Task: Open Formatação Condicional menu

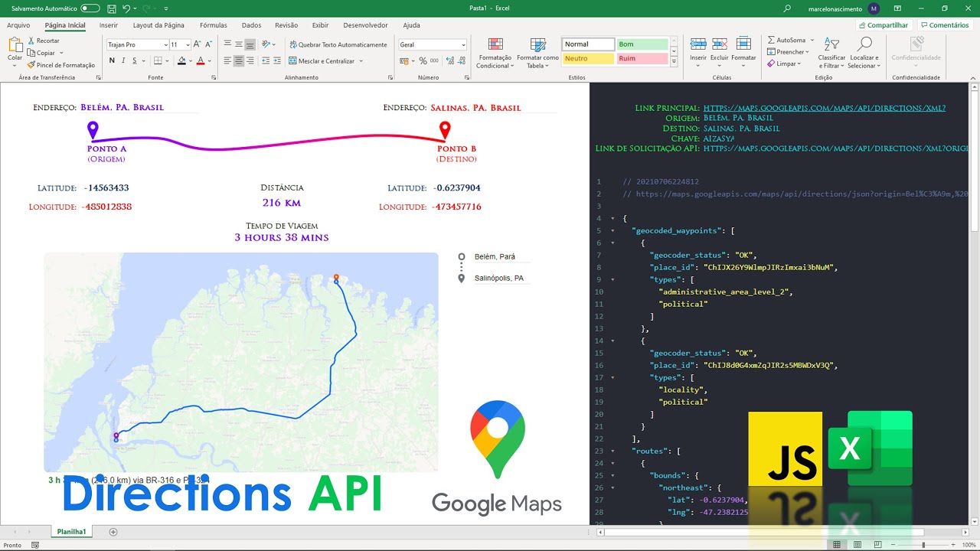Action: pos(495,53)
